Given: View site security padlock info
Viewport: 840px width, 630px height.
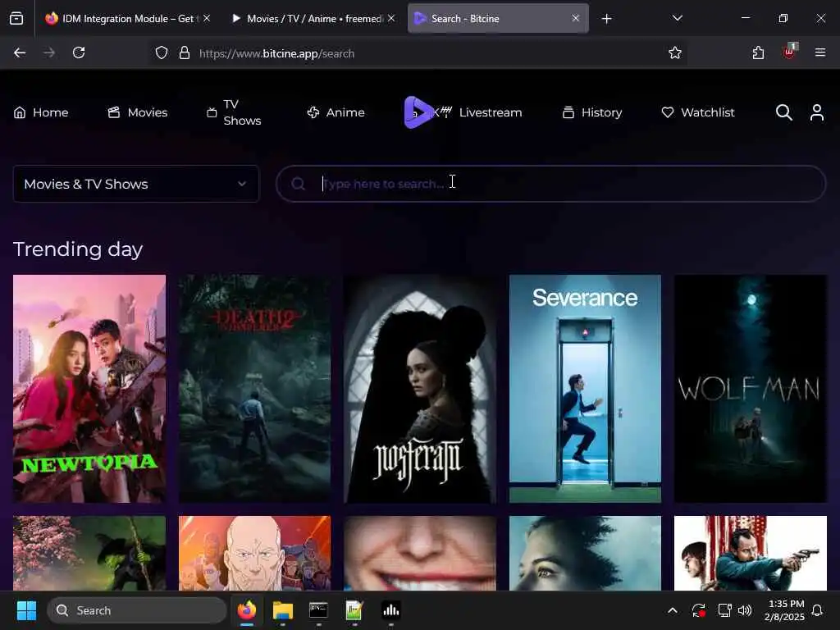Looking at the screenshot, I should click(x=185, y=53).
